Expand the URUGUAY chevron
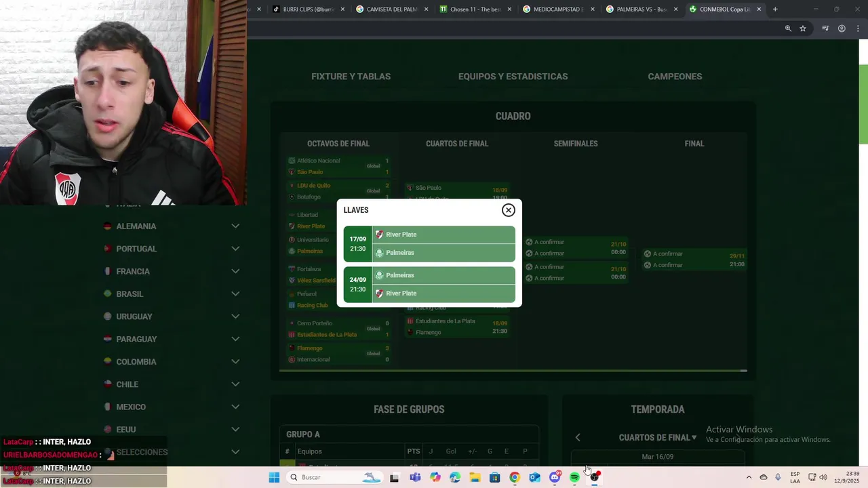868x488 pixels. (x=235, y=317)
